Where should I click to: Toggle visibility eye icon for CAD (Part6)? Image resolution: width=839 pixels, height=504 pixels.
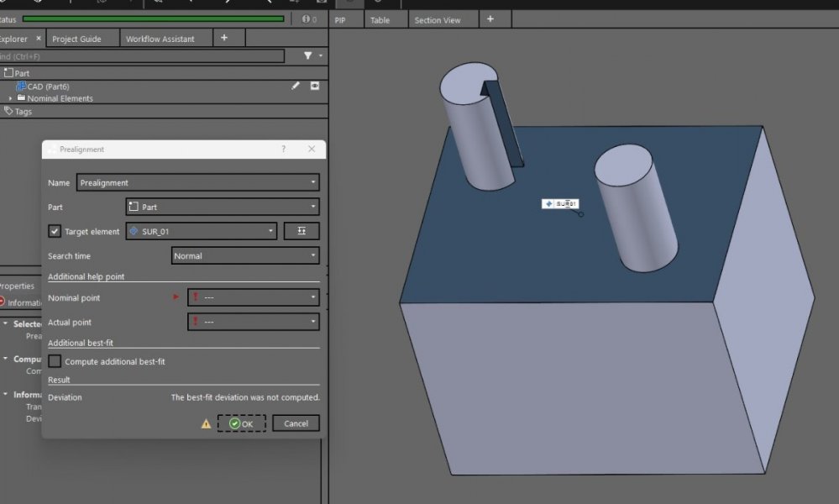[x=315, y=86]
